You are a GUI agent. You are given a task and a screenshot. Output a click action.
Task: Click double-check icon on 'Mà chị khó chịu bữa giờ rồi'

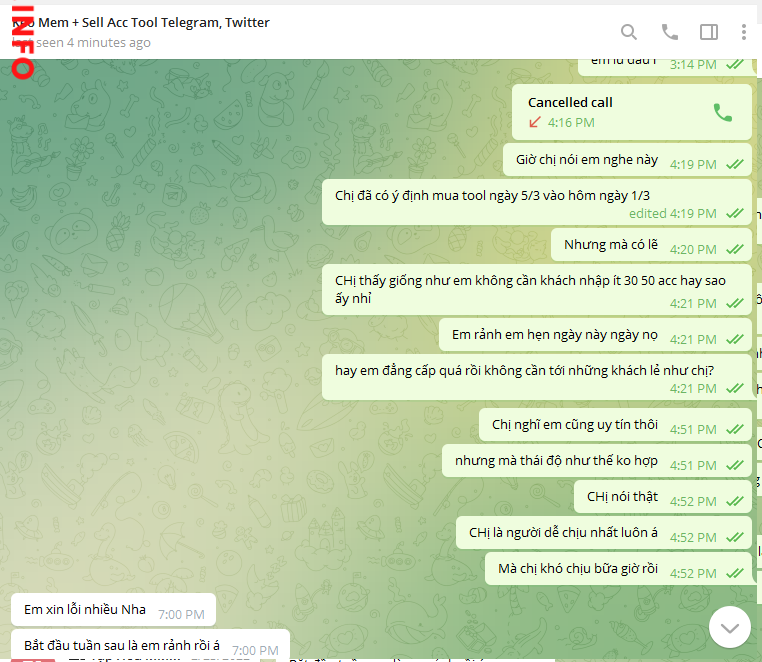point(735,574)
